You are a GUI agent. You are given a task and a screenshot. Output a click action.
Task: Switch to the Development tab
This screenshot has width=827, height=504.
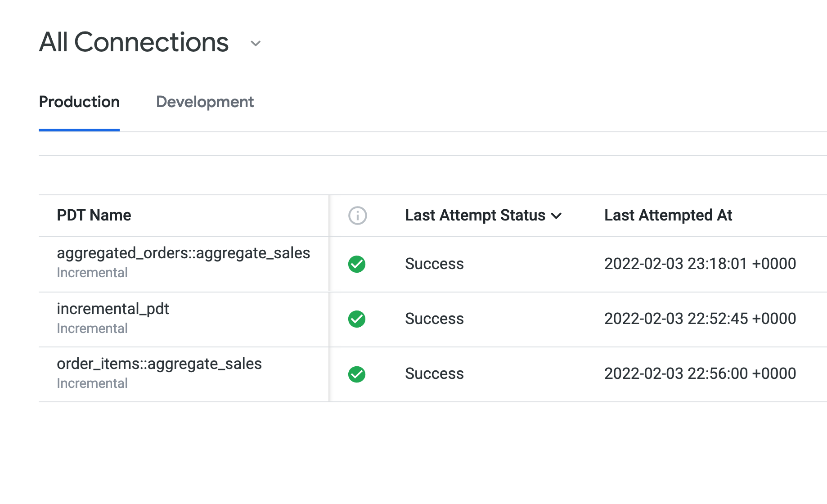[204, 102]
